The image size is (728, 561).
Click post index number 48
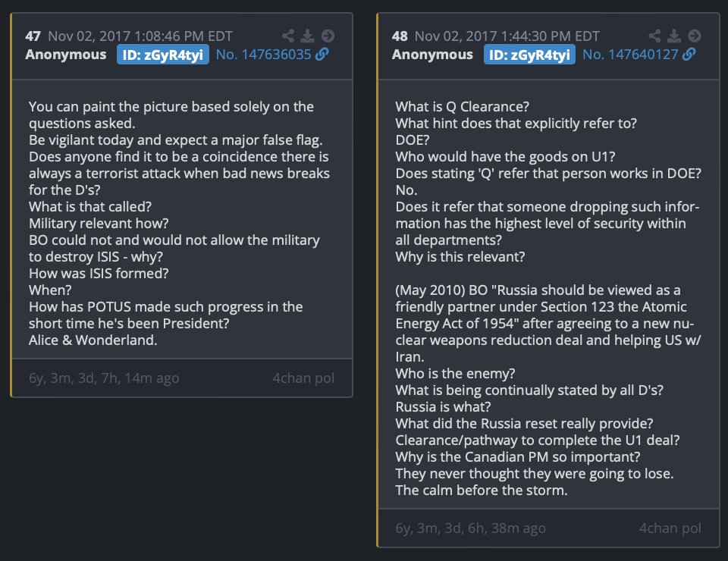point(400,36)
